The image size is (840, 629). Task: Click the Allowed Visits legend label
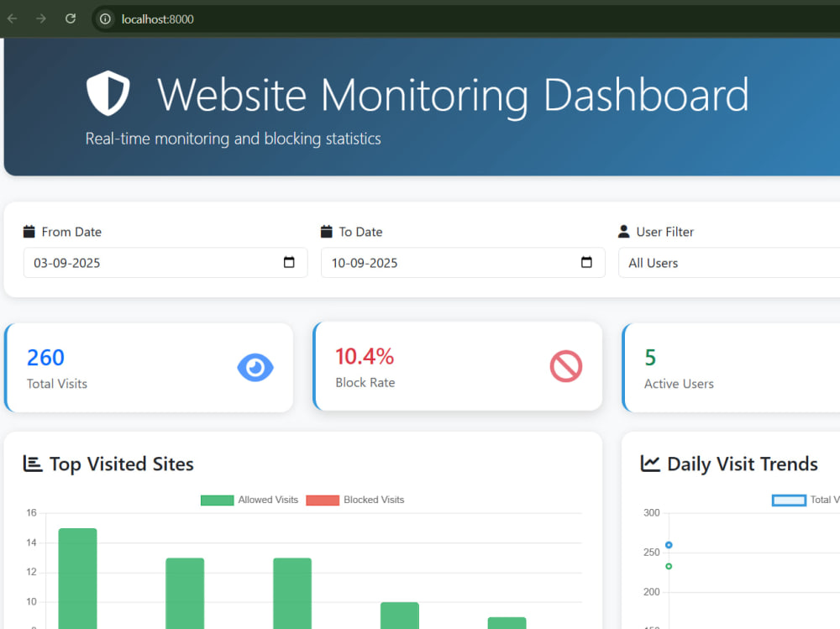point(268,500)
